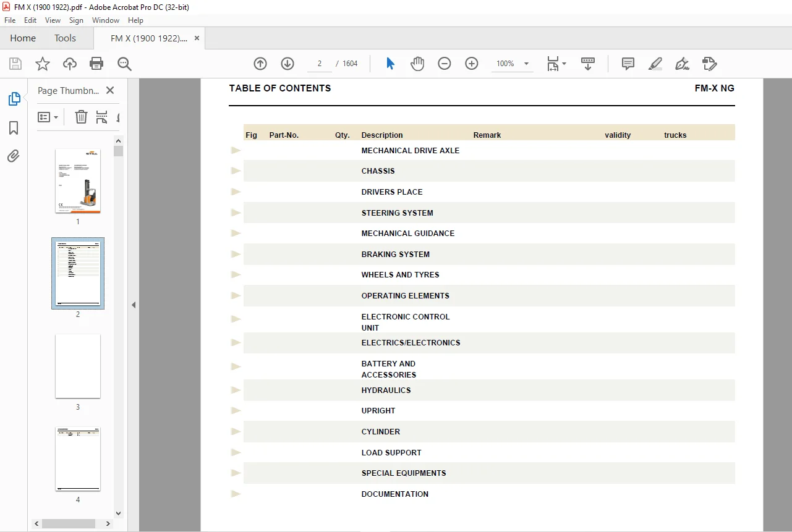
Task: Close the FM X document tab
Action: [197, 38]
